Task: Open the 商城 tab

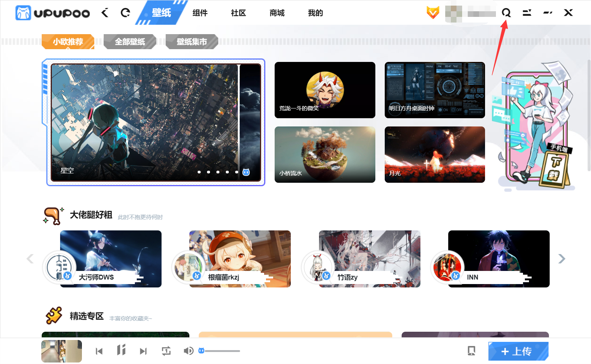Action: (x=277, y=13)
